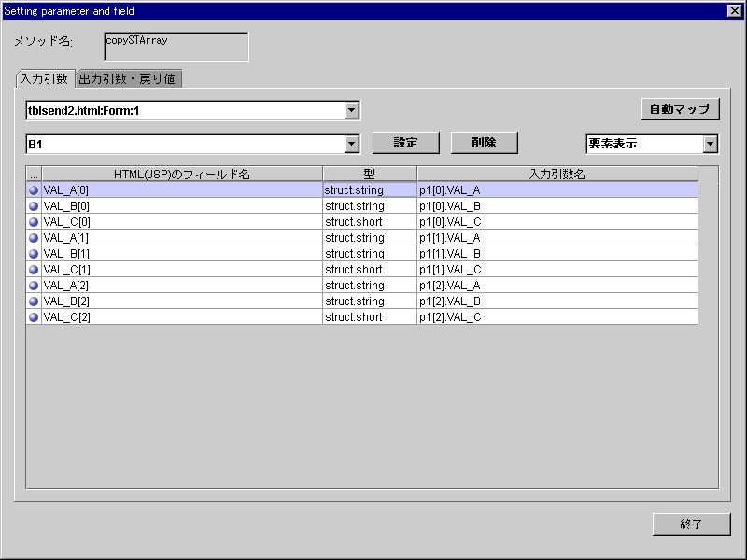Open the 要素表示 display dropdown
This screenshot has width=747, height=560.
pos(710,144)
